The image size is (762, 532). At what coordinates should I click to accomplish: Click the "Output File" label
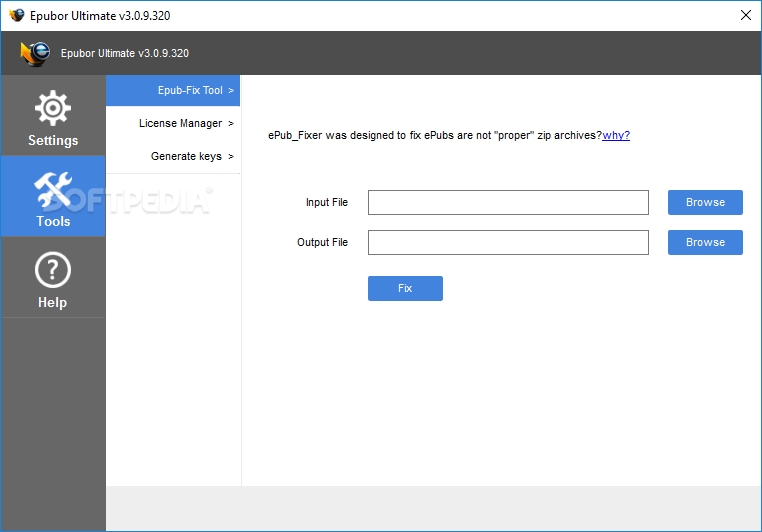pos(322,242)
